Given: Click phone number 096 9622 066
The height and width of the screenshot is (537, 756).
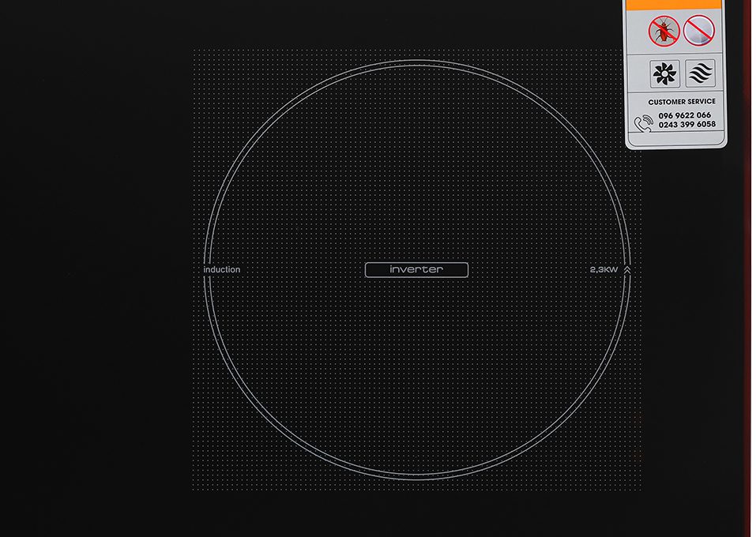Looking at the screenshot, I should (x=685, y=115).
